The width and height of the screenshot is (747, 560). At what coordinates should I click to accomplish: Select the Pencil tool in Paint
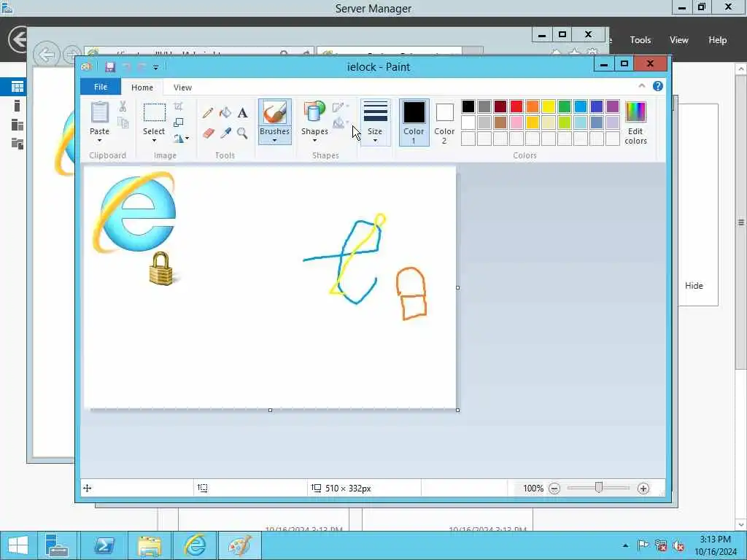[x=208, y=113]
